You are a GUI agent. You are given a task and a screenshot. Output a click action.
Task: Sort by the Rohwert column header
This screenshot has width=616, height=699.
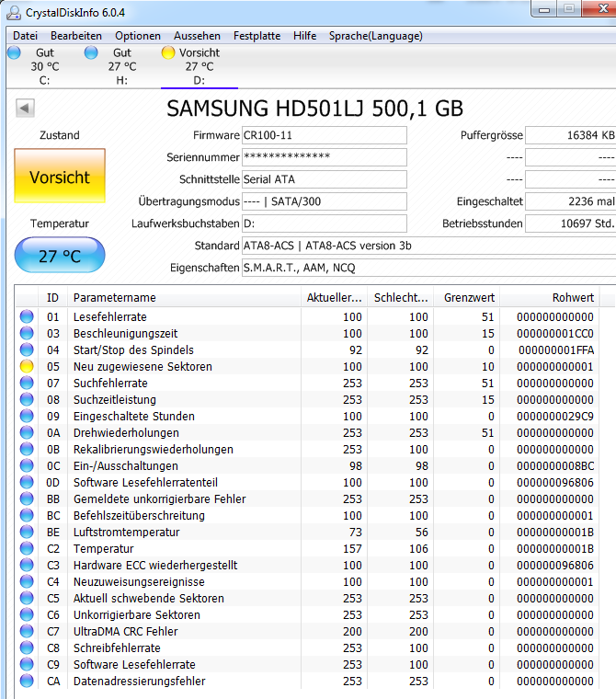pyautogui.click(x=550, y=297)
